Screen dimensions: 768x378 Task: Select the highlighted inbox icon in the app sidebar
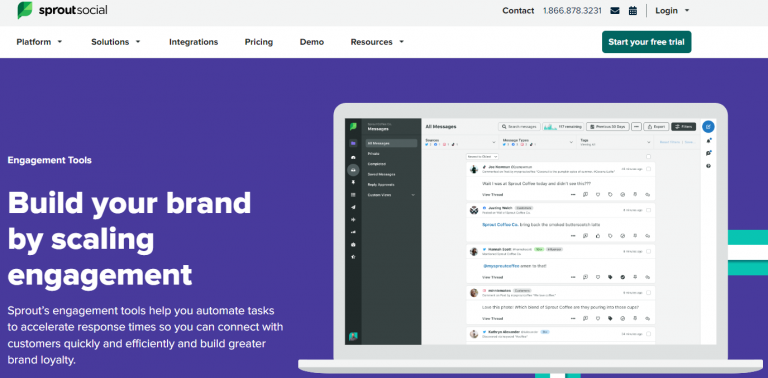[353, 170]
